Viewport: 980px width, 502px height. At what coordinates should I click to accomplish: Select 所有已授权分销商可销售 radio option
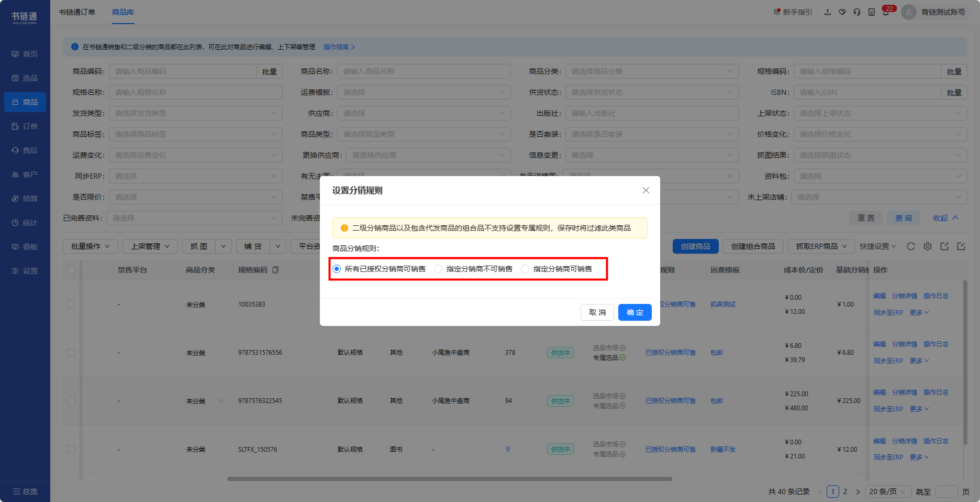(379, 269)
